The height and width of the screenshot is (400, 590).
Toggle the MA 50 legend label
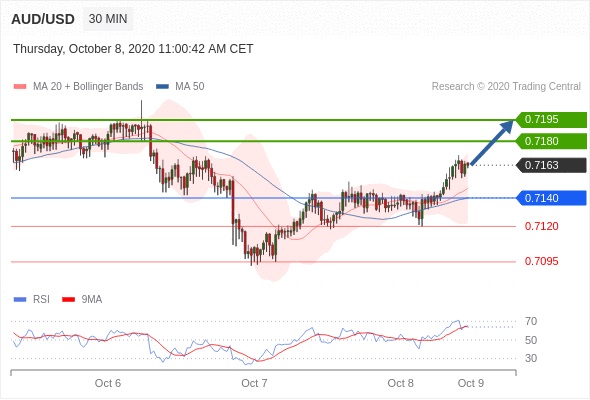point(190,87)
